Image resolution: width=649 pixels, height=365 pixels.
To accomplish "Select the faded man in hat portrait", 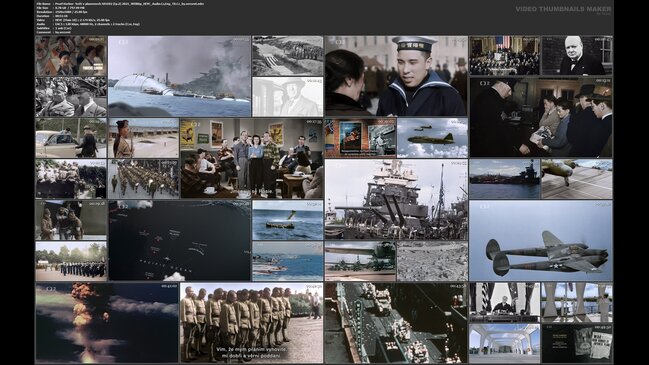I will [288, 96].
